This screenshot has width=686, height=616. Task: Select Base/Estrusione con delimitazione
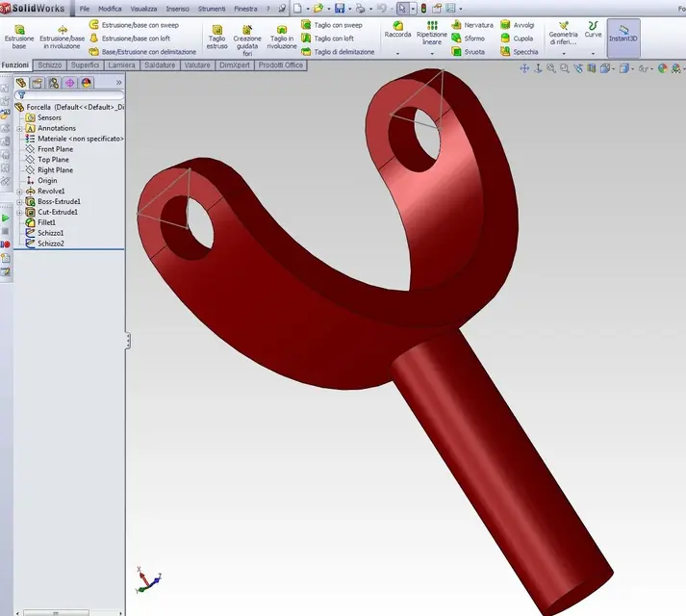[x=142, y=52]
